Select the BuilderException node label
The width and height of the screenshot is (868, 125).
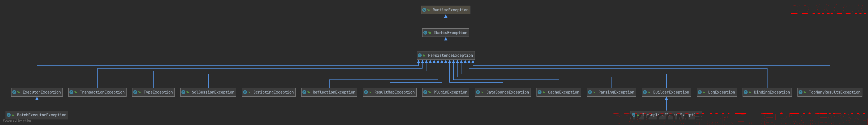tap(671, 92)
